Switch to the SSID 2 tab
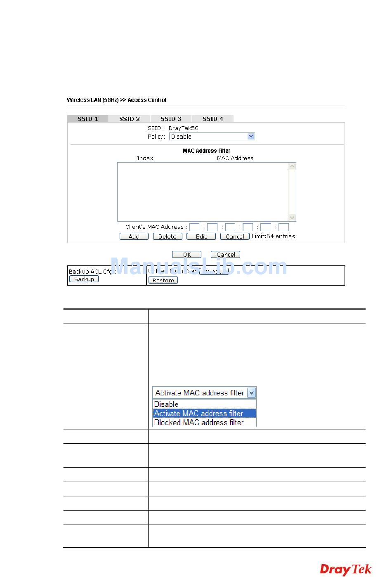Image resolution: width=392 pixels, height=577 pixels. click(130, 119)
